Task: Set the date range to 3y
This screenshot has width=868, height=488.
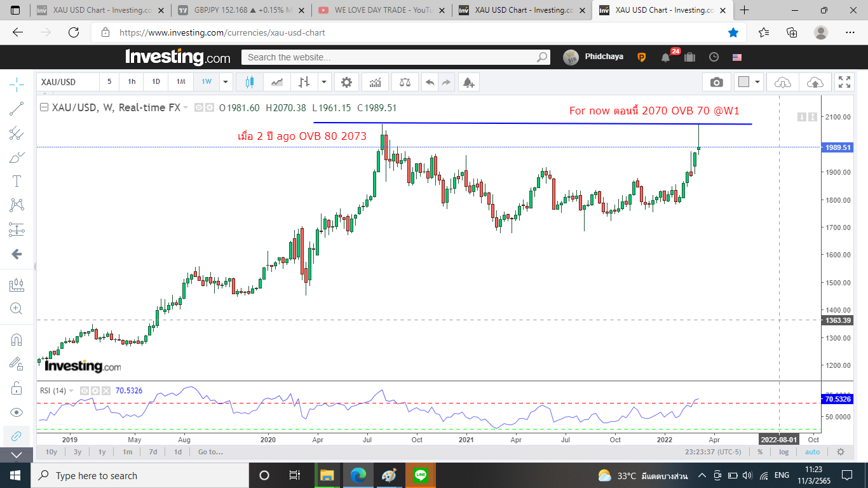Action: [78, 452]
